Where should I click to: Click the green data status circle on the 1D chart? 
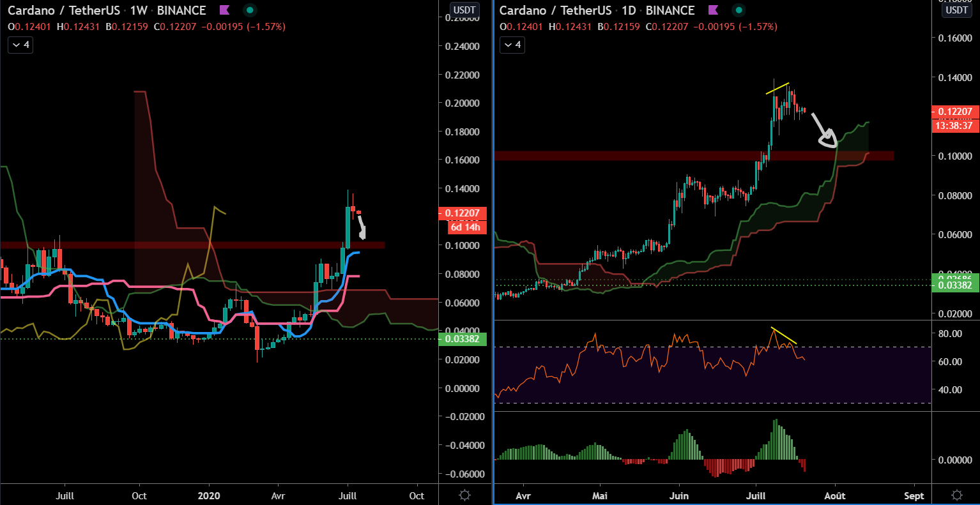[738, 10]
